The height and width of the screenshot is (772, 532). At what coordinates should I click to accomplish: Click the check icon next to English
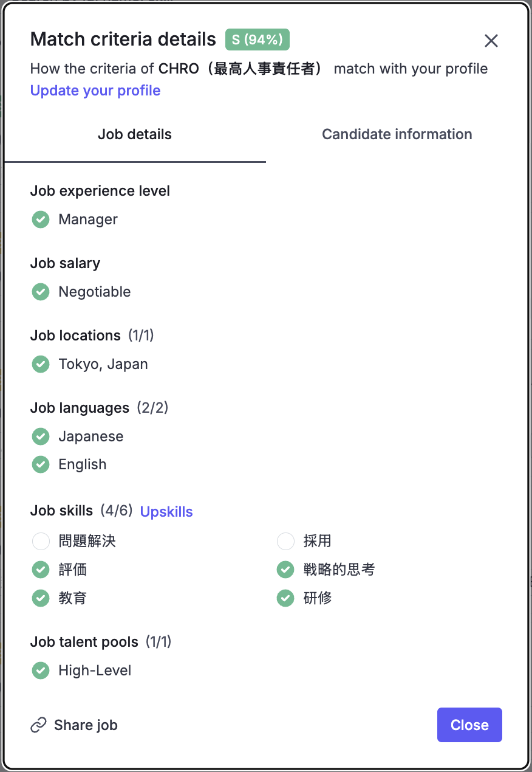(41, 464)
